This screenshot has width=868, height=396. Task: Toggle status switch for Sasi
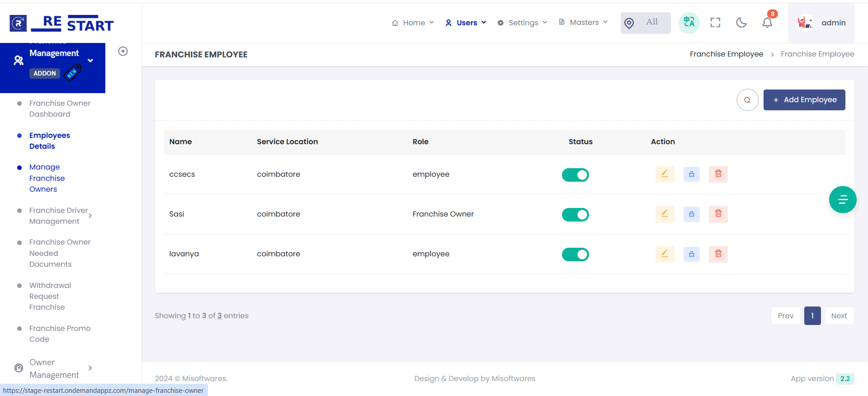click(x=575, y=215)
